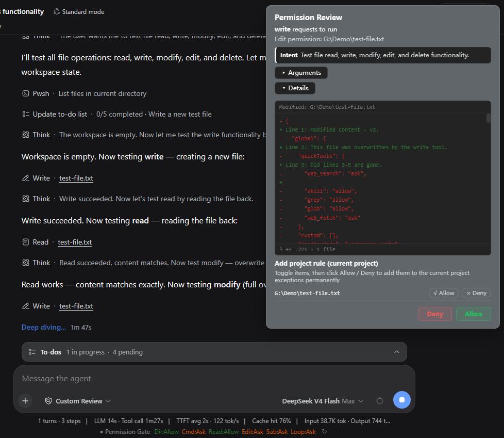Click the 'Cache hit 76%' status entry
The height and width of the screenshot is (438, 504).
tap(271, 421)
